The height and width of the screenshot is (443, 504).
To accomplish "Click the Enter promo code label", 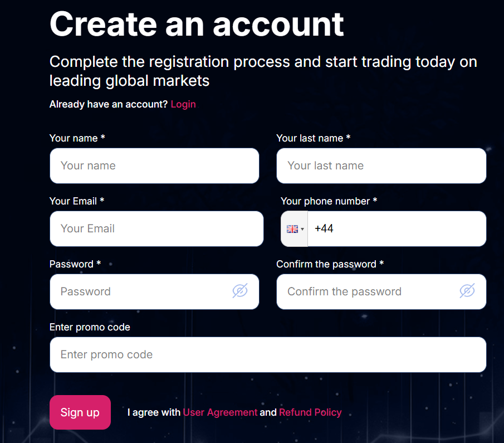I will (x=90, y=327).
